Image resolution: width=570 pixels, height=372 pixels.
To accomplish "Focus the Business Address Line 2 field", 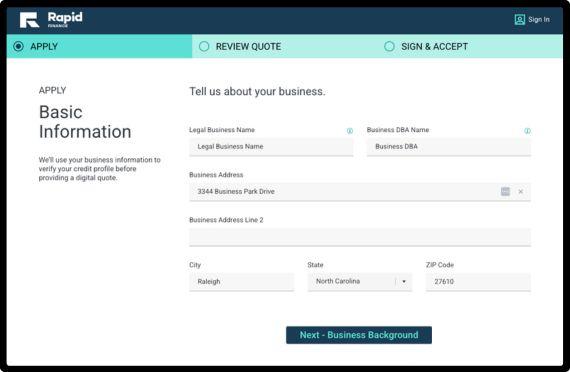I will [x=360, y=237].
